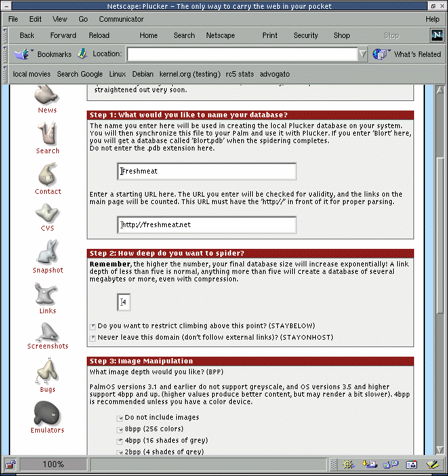Open the local movies bookmark
The height and width of the screenshot is (476, 448).
point(32,74)
